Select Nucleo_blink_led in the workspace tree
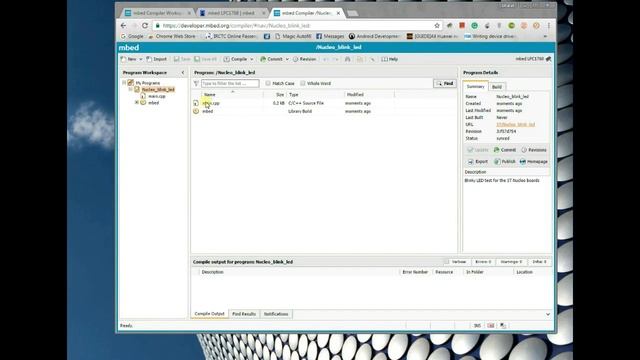Screen dimensions: 640x360 [158, 89]
